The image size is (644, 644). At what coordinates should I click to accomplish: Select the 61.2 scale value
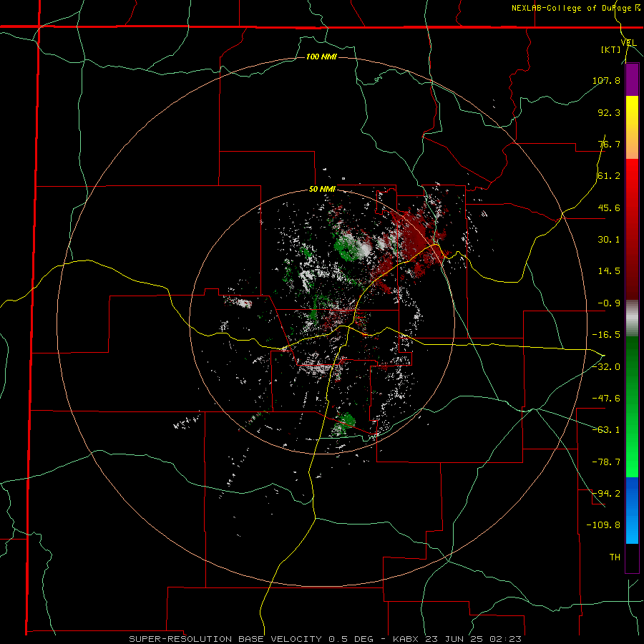tap(609, 176)
